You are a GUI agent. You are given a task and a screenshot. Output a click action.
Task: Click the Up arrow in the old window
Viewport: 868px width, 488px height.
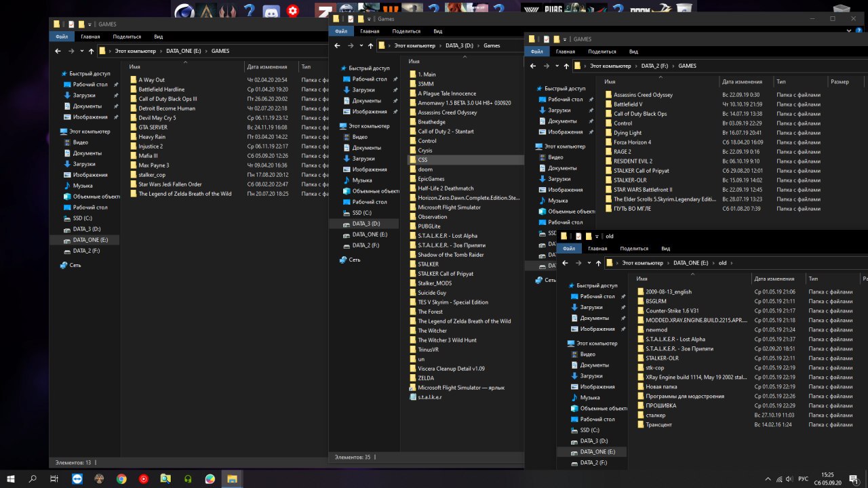click(x=599, y=262)
